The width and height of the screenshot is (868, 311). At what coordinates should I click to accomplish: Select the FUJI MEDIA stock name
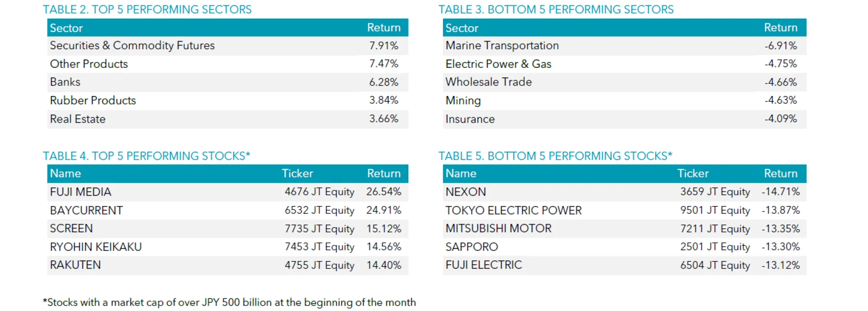(80, 192)
